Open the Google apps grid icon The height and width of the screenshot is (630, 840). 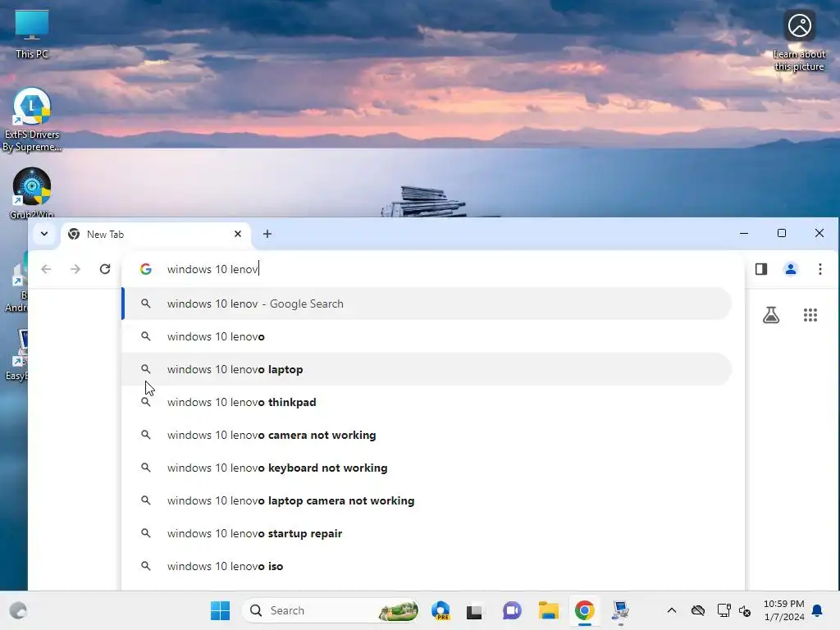click(810, 315)
